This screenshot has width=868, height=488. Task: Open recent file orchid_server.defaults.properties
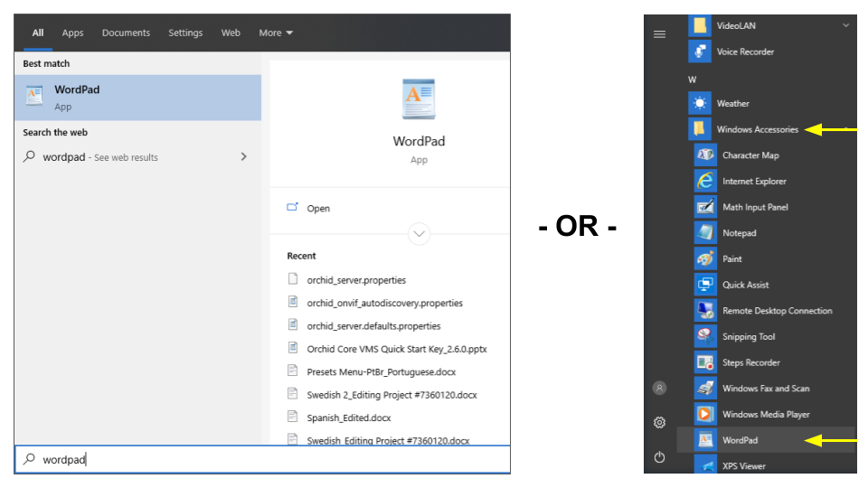373,326
